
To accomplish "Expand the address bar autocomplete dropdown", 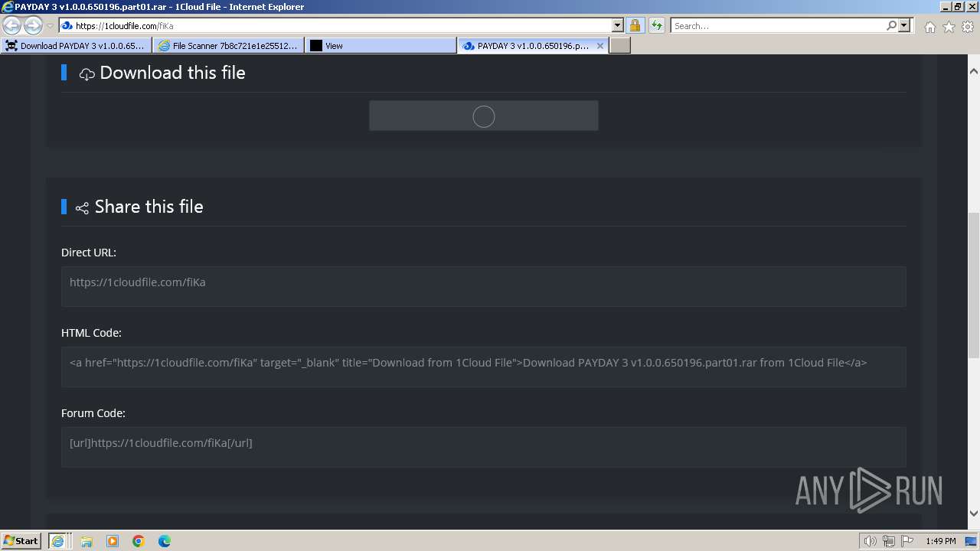I will [618, 25].
